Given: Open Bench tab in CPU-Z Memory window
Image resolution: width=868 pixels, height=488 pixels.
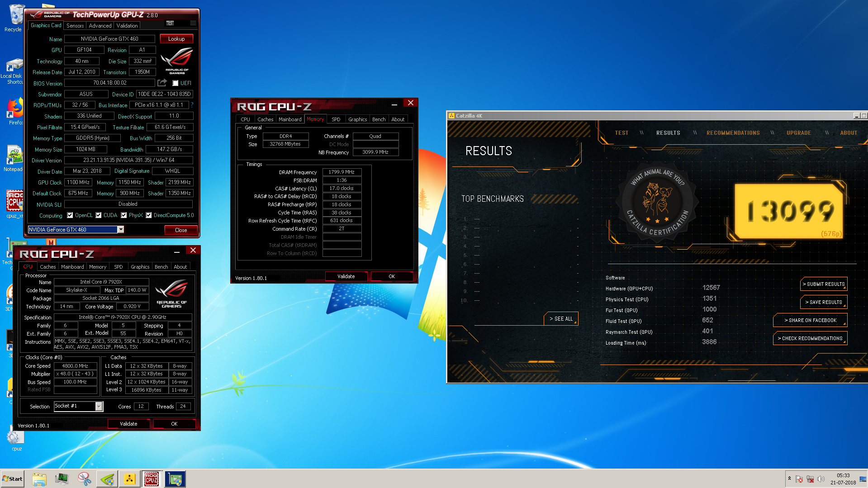Looking at the screenshot, I should [x=379, y=119].
